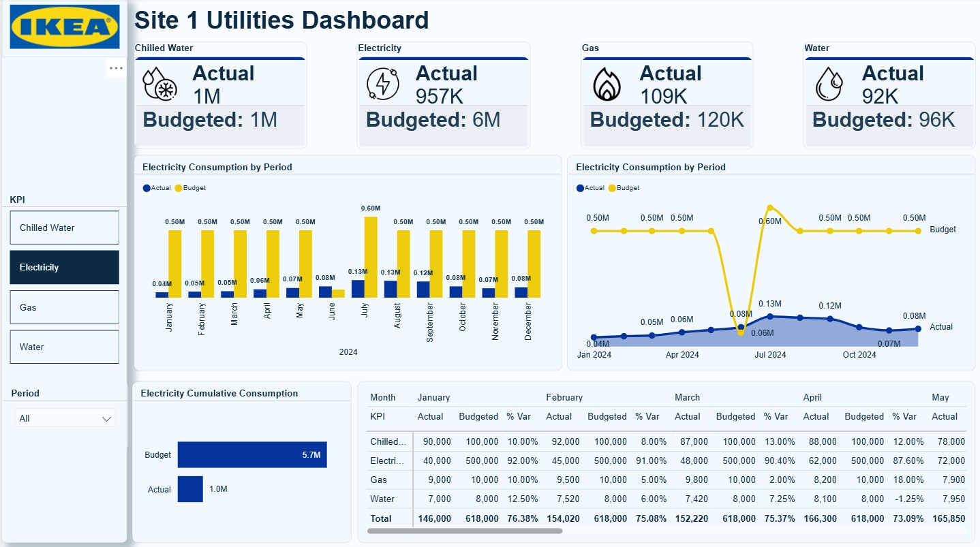Click the lightning bolt icon on Electricity card
Viewport: 980px width, 547px height.
(x=382, y=84)
